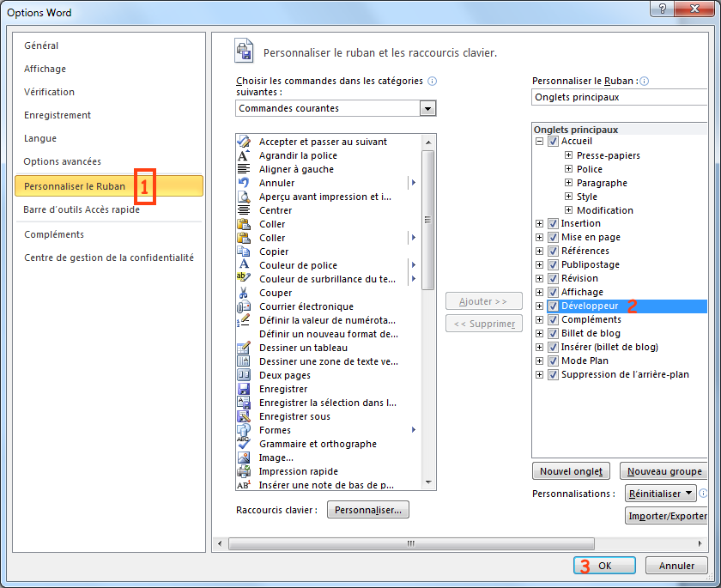Viewport: 721px width, 588px height.
Task: Expand the Modification group
Action: (x=569, y=210)
